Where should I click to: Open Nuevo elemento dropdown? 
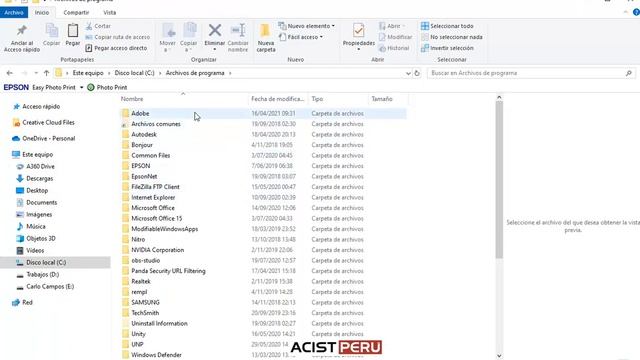307,26
